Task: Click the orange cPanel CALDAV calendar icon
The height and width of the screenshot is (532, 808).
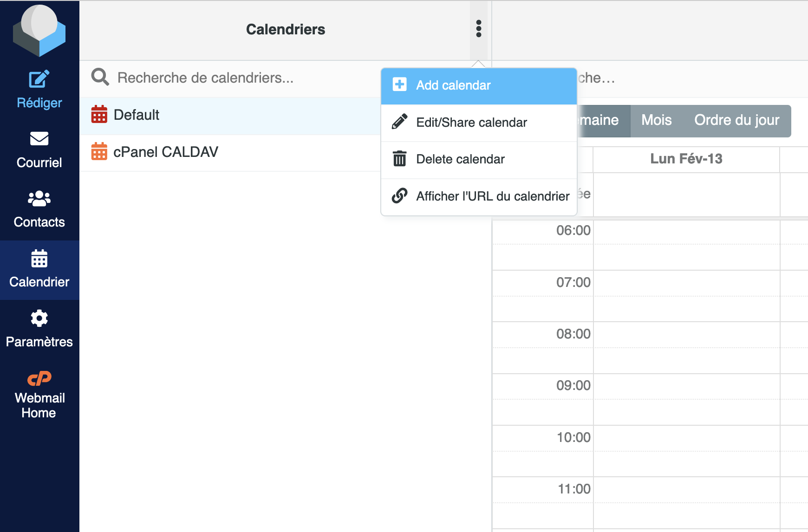Action: click(x=99, y=151)
